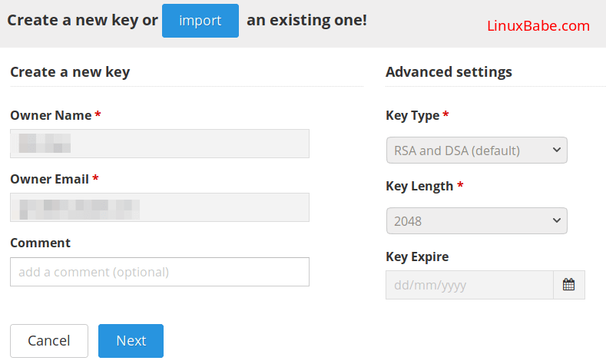Expand the Key Type dropdown

(476, 151)
